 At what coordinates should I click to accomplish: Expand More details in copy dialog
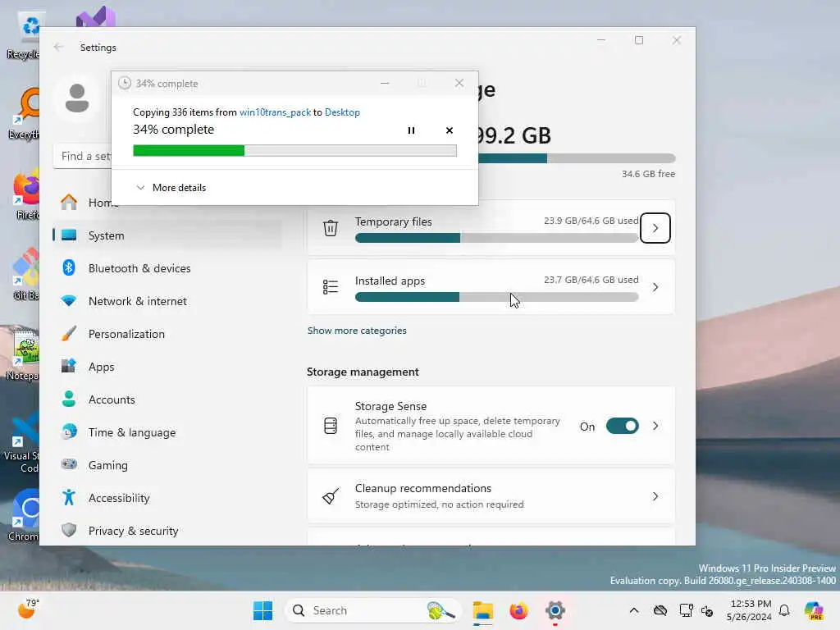click(x=171, y=188)
